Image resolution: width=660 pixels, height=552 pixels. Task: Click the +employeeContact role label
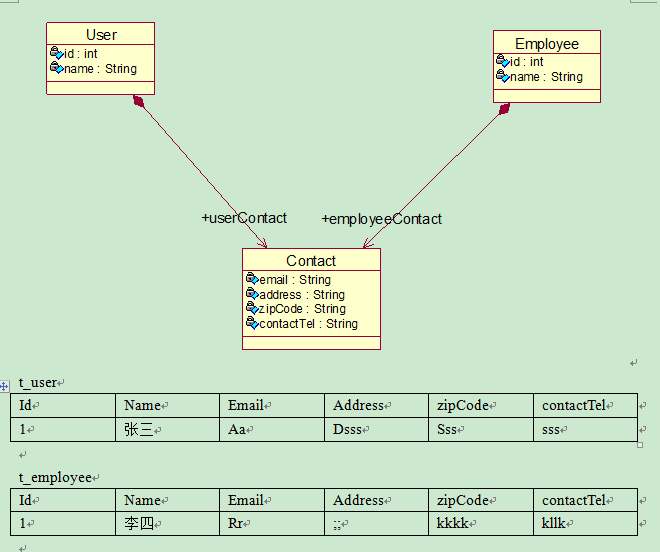coord(382,219)
